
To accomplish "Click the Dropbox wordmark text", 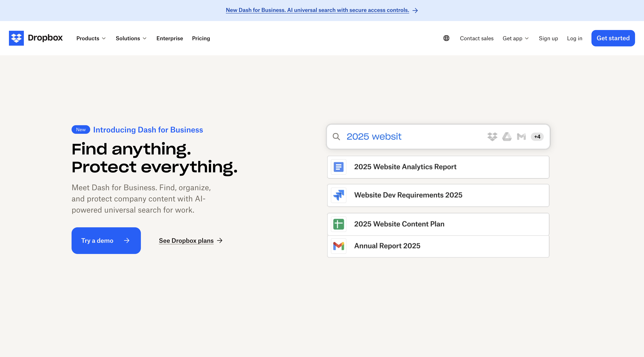I will point(45,38).
